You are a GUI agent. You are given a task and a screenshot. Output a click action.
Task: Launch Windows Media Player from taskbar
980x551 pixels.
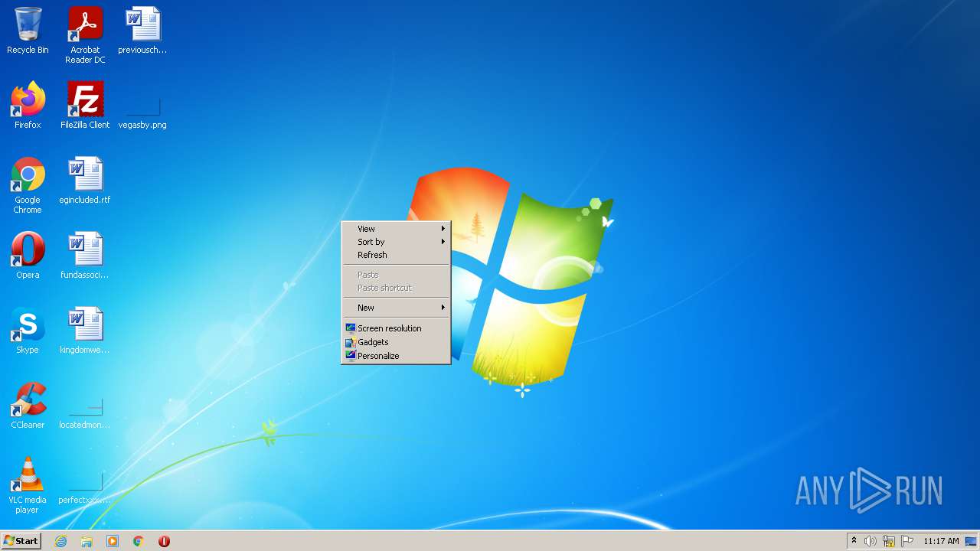[113, 541]
